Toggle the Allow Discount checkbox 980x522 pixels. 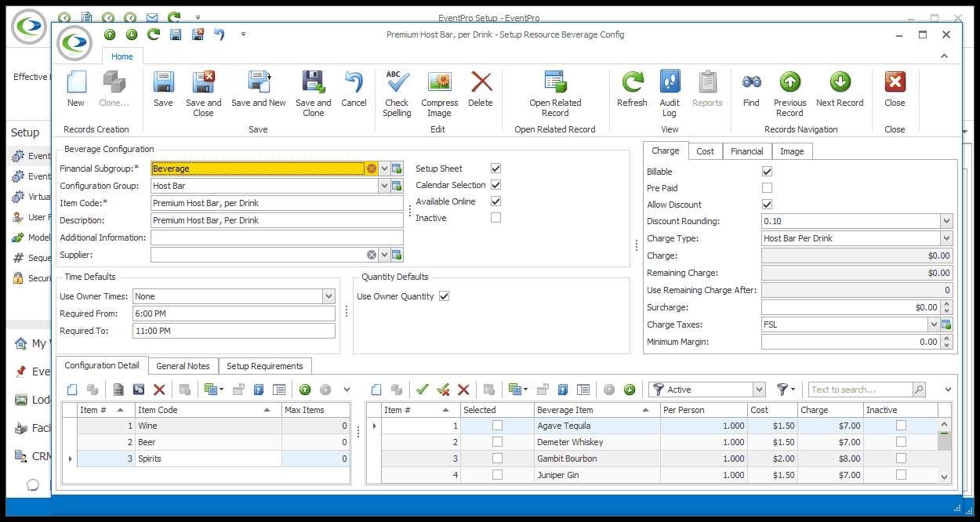(x=767, y=205)
